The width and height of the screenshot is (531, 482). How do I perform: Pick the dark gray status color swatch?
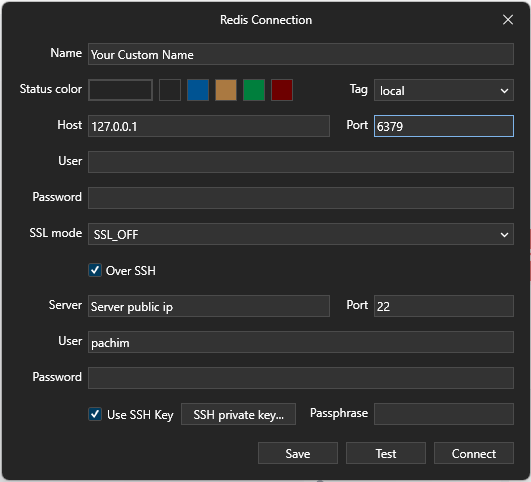point(170,90)
